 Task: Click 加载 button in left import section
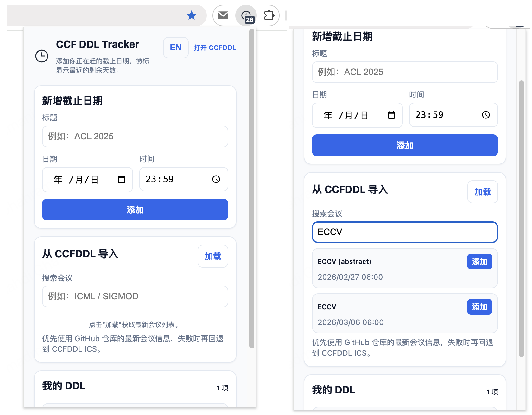[213, 256]
